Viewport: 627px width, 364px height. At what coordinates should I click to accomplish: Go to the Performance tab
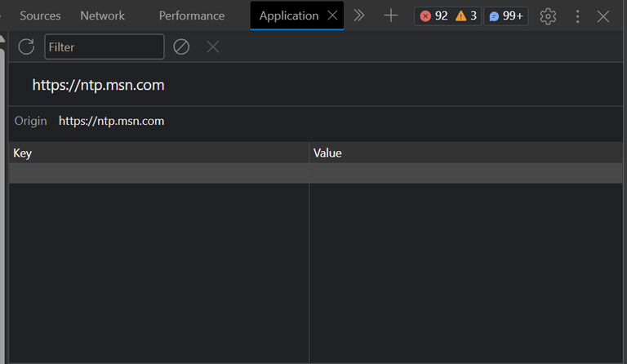pyautogui.click(x=192, y=16)
